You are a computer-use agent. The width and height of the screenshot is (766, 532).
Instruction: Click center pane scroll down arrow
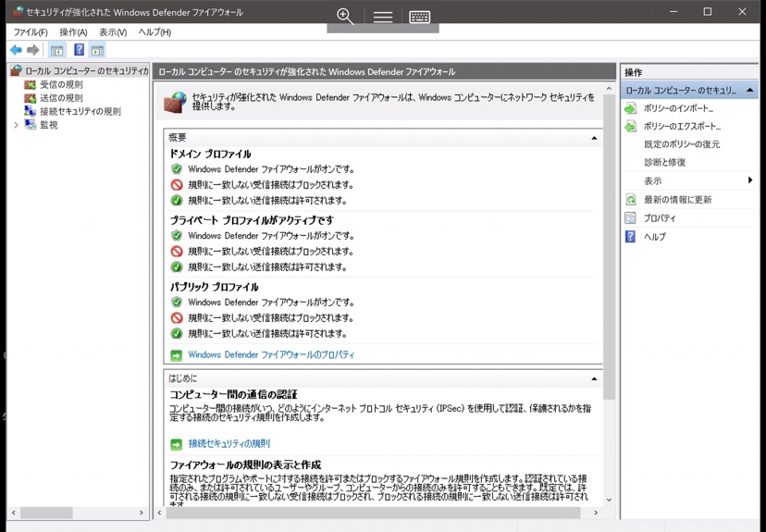coord(609,500)
